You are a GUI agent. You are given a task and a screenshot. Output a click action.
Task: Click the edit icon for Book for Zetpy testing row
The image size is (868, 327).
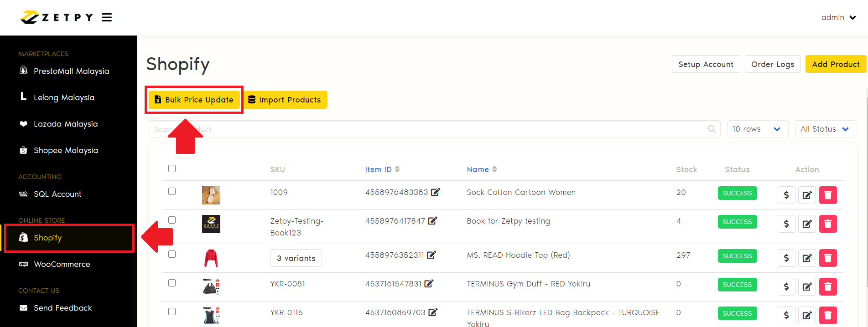click(807, 224)
